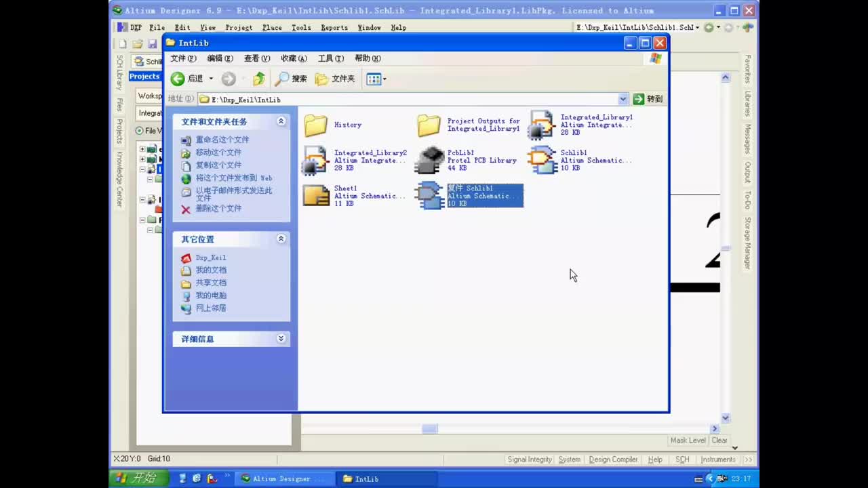Select the Sheet1 schematic file
This screenshot has height=488, width=868.
click(x=354, y=196)
